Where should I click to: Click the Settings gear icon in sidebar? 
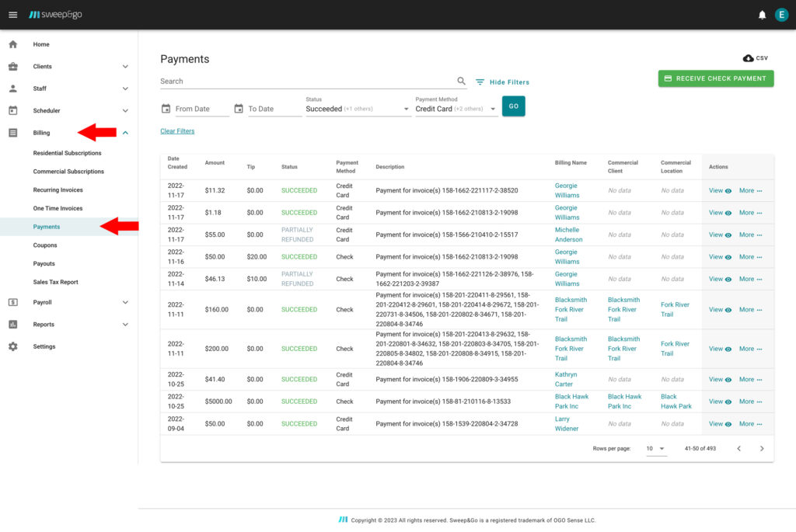click(x=12, y=346)
